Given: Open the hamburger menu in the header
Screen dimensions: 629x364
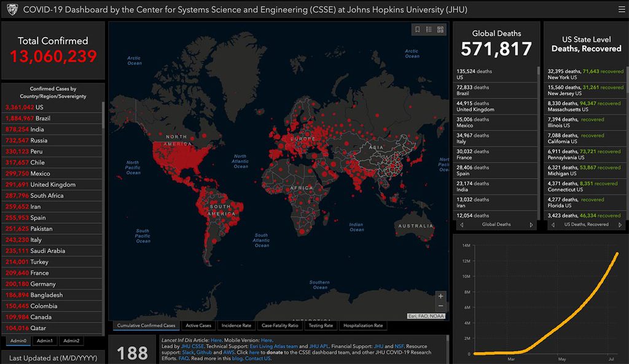Looking at the screenshot, I should click(622, 9).
